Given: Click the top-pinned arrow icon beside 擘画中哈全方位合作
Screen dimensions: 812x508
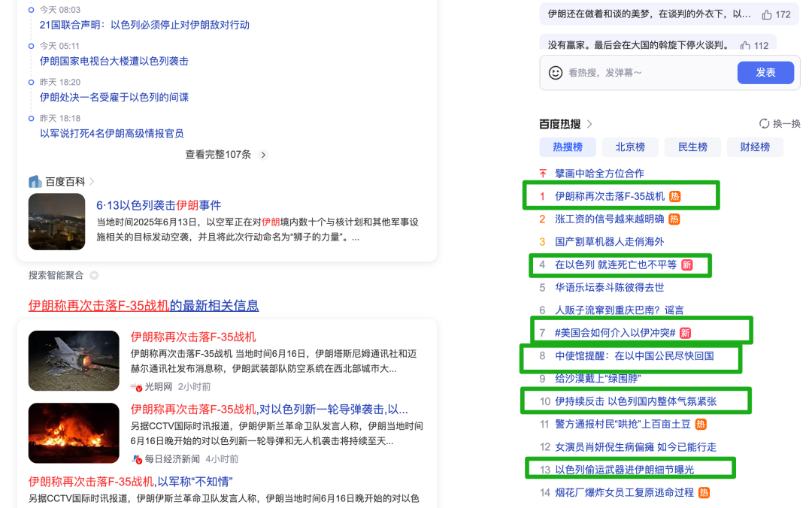Looking at the screenshot, I should pyautogui.click(x=543, y=174).
